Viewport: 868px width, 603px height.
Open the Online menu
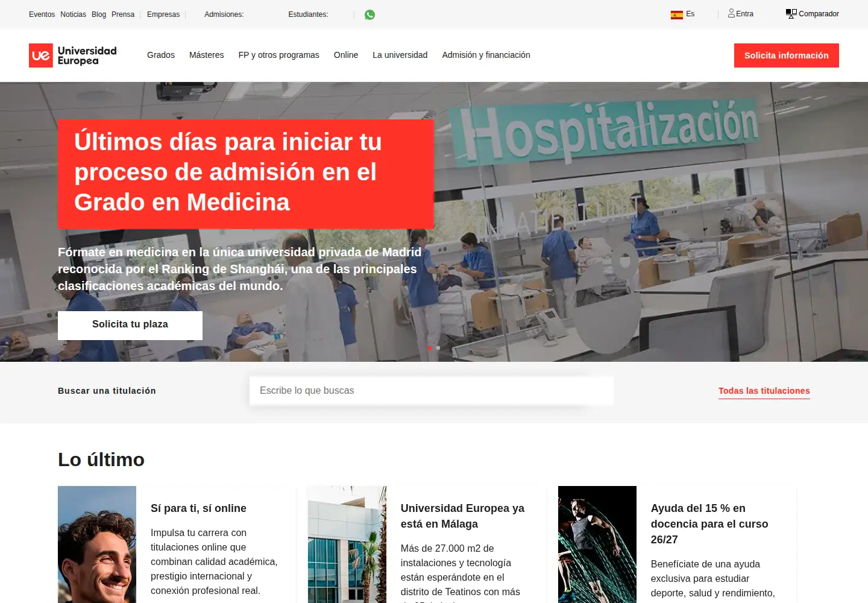346,55
